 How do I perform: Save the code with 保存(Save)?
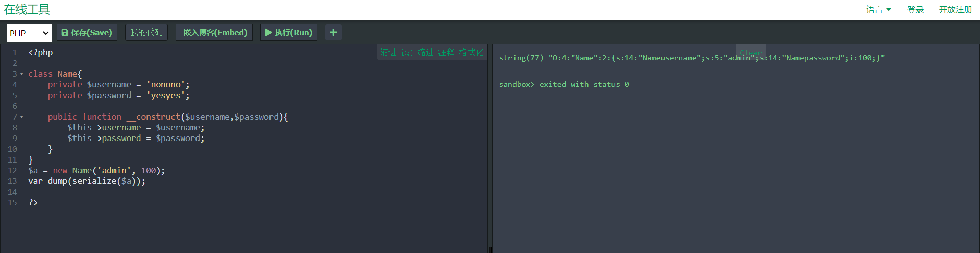pos(87,32)
